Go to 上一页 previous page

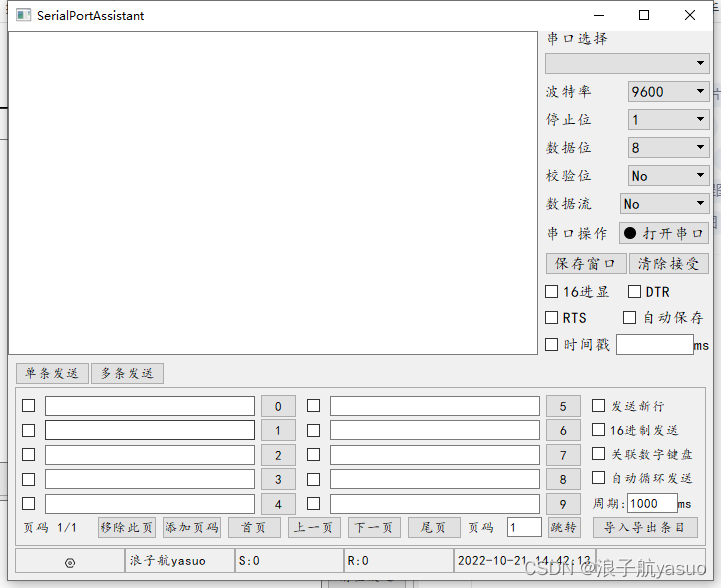(x=315, y=527)
